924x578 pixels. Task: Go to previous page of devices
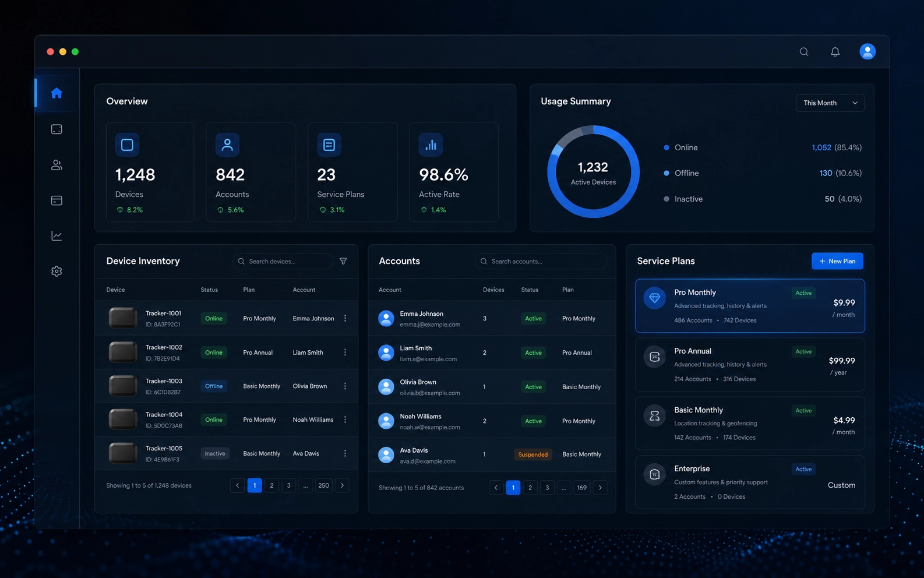237,485
